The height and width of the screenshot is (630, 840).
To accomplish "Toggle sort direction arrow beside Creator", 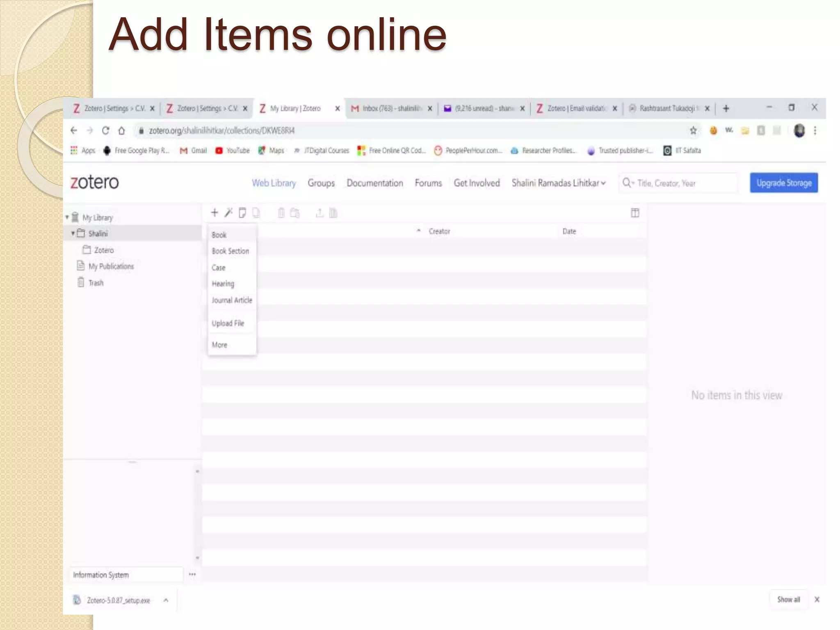I will pyautogui.click(x=418, y=231).
